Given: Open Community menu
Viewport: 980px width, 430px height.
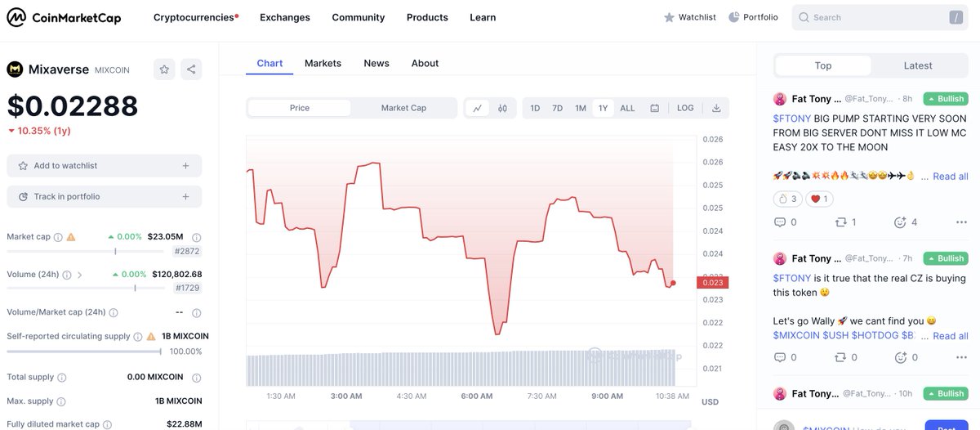Looking at the screenshot, I should point(358,17).
